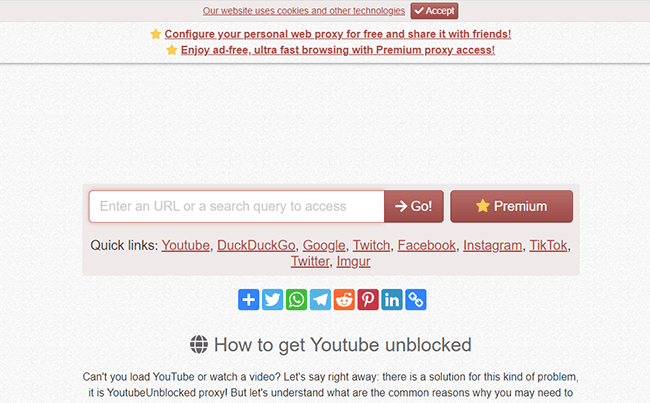Click the copy link chain icon
Viewport: 650px width, 403px height.
pyautogui.click(x=416, y=299)
